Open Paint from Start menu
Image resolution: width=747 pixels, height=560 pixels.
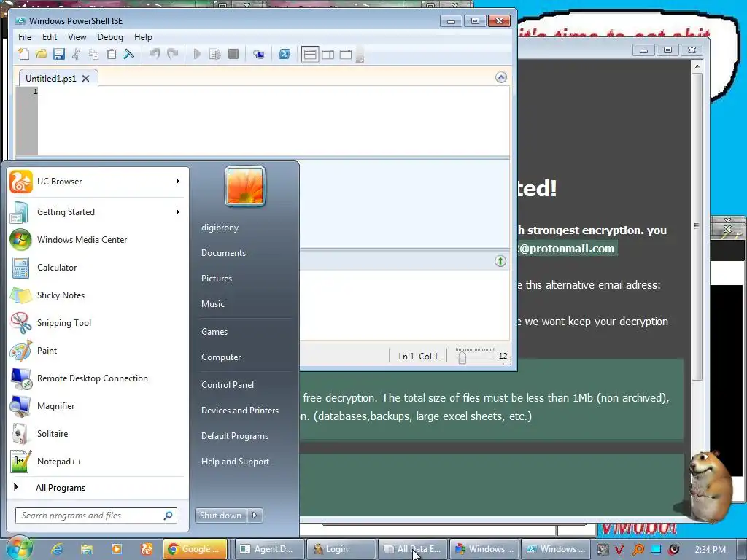pos(96,351)
